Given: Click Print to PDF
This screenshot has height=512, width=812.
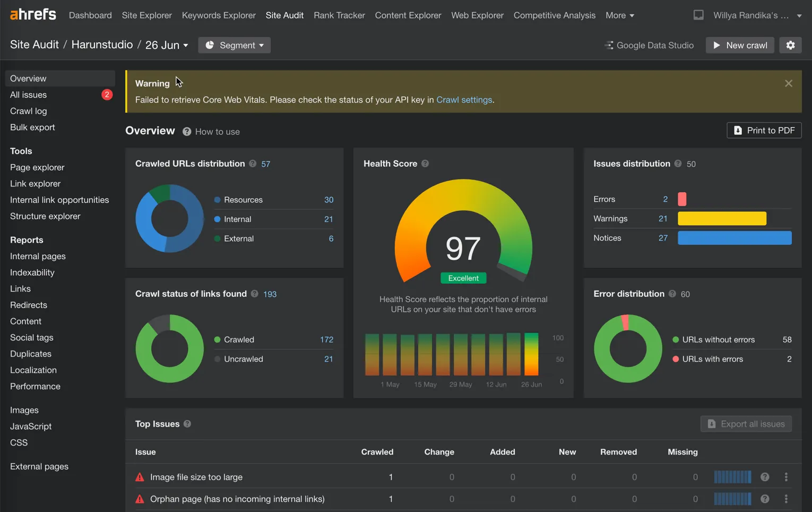Looking at the screenshot, I should click(764, 130).
